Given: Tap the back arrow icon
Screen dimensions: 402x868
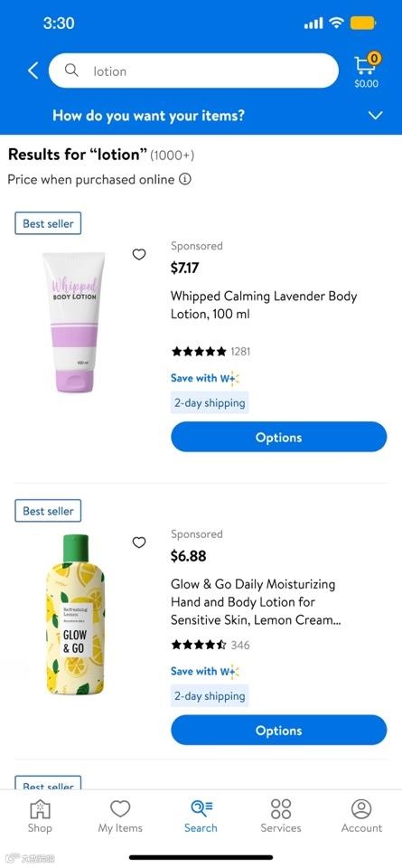Looking at the screenshot, I should pos(33,71).
